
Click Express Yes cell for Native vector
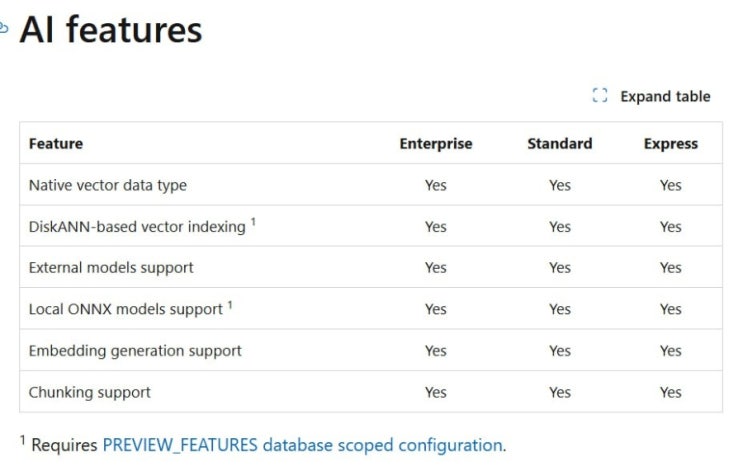(x=671, y=185)
